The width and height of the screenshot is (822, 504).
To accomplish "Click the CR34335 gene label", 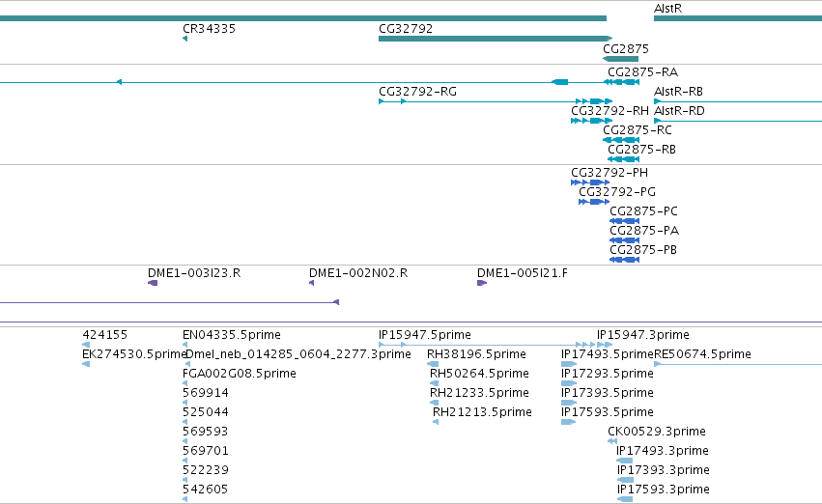I will [209, 29].
